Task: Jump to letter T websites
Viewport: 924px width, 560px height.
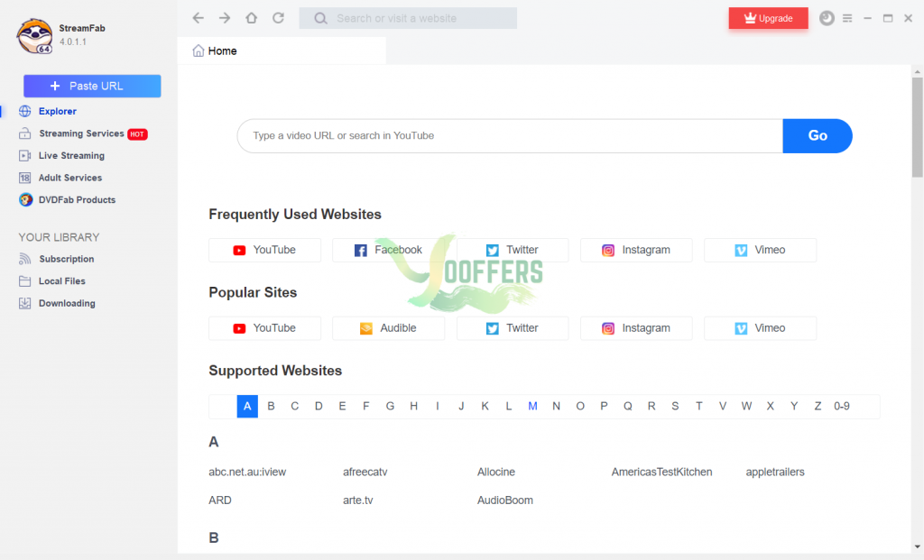Action: [x=699, y=407]
